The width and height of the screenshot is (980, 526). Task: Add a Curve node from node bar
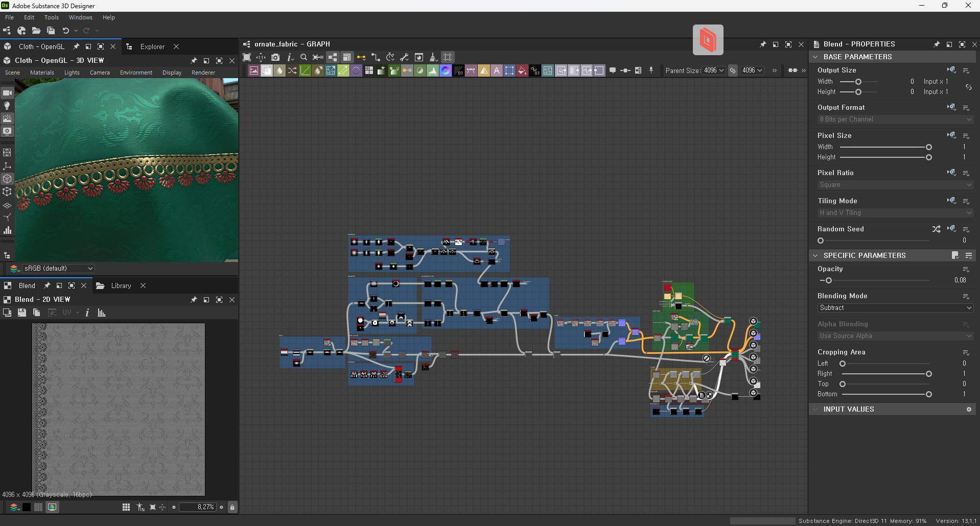tap(305, 70)
